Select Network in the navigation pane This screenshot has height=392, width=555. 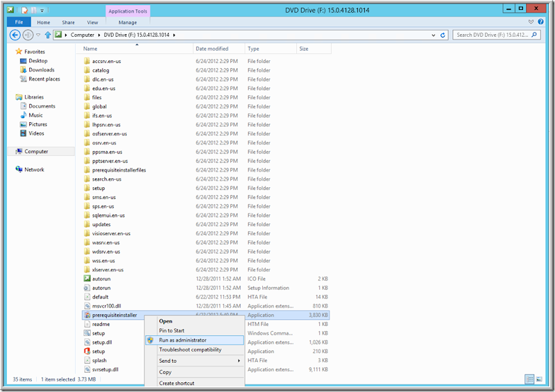34,169
